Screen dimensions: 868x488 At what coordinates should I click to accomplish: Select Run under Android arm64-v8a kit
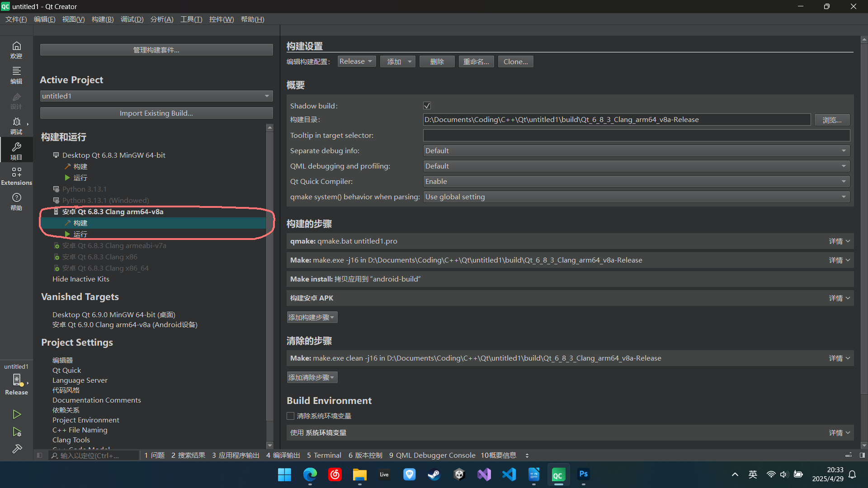point(80,234)
